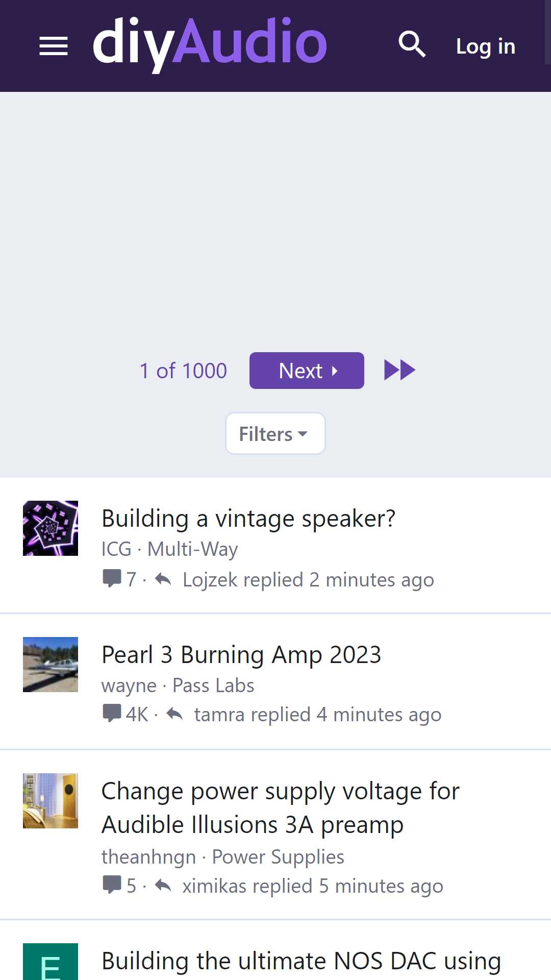This screenshot has height=980, width=551.
Task: Open ICG's purple star avatar
Action: tap(51, 528)
